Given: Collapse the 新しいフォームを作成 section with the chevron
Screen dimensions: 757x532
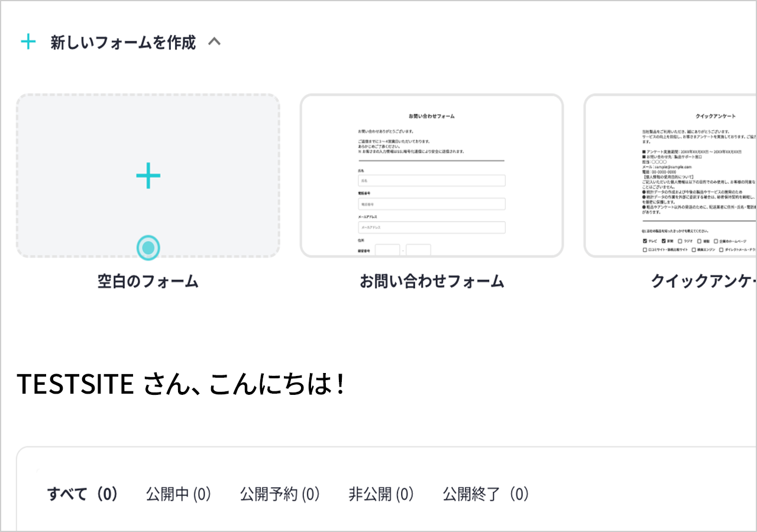Looking at the screenshot, I should (x=215, y=41).
